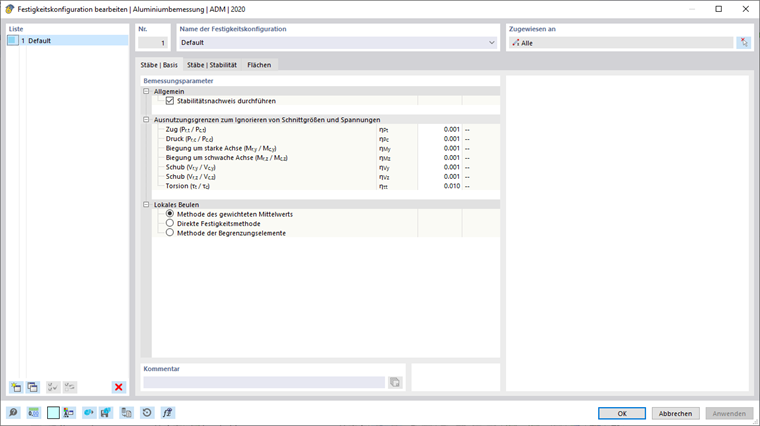Select Direkte Festigkeitsmethode
The width and height of the screenshot is (760, 426).
[170, 223]
